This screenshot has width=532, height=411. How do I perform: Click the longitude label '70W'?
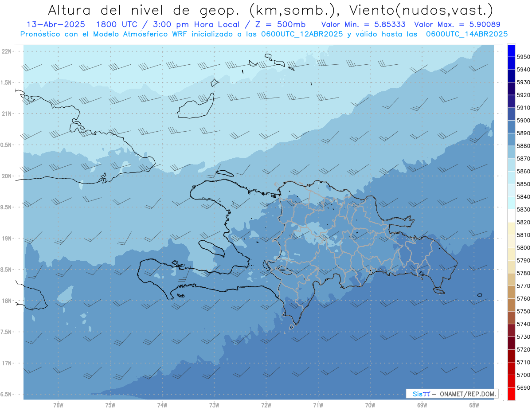(x=370, y=405)
